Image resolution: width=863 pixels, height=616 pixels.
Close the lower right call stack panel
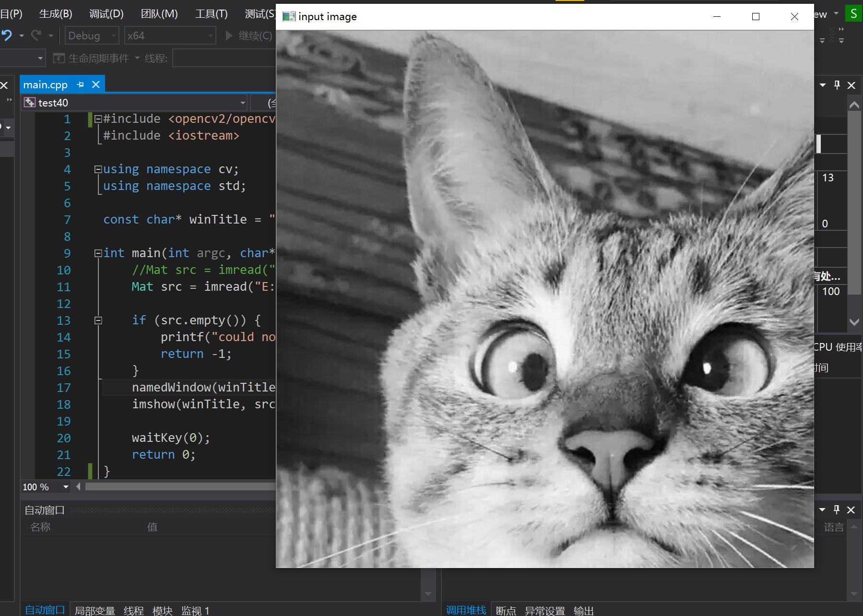(x=851, y=509)
